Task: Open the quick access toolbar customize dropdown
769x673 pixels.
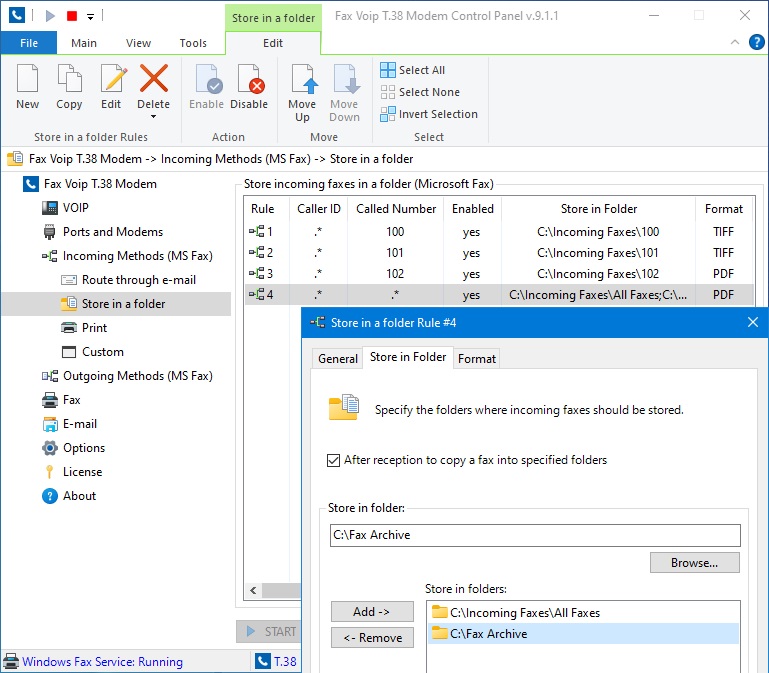Action: point(90,17)
